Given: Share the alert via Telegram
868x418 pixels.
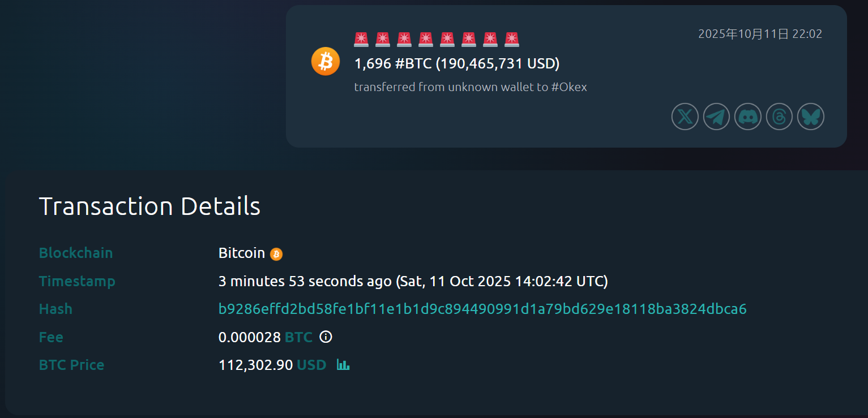Looking at the screenshot, I should pos(717,117).
